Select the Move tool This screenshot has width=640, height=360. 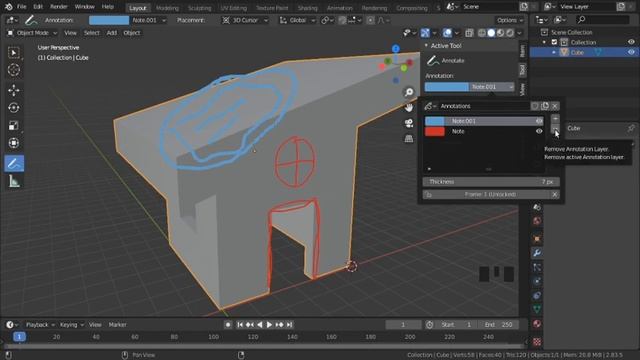click(14, 90)
